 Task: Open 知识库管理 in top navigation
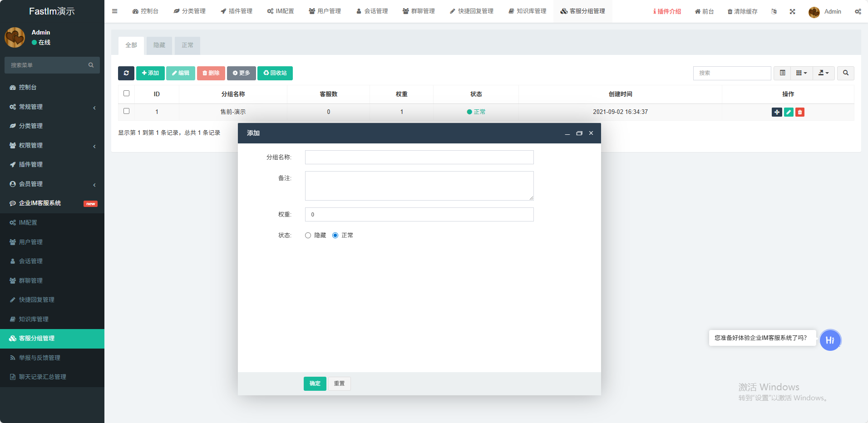[527, 11]
